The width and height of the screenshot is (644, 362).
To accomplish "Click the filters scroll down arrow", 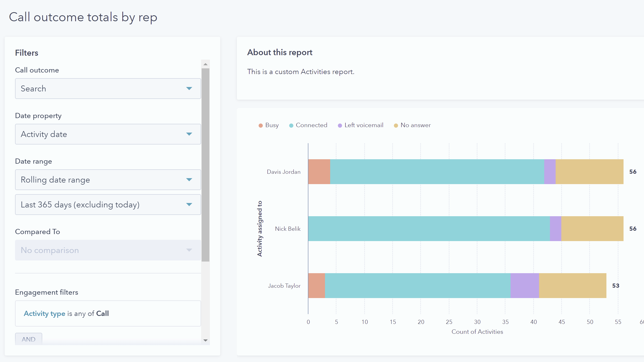I will click(206, 340).
